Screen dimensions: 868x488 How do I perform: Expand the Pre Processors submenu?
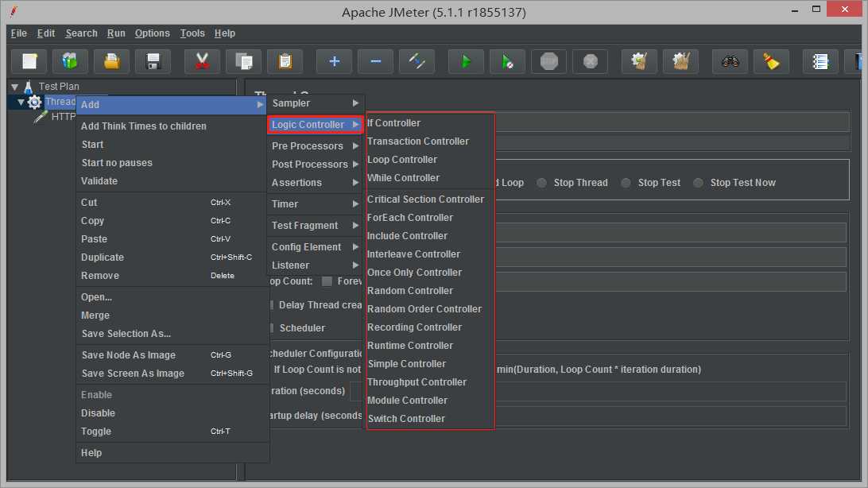(x=315, y=146)
